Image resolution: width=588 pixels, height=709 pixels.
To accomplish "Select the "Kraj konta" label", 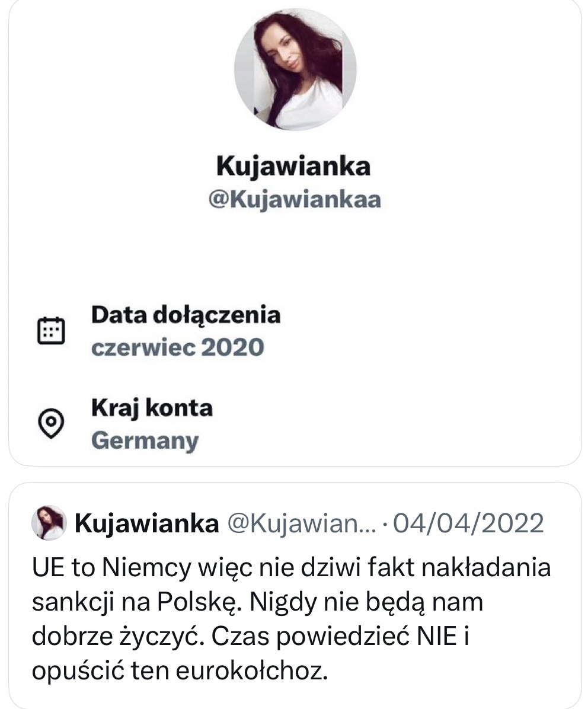I will 152,408.
